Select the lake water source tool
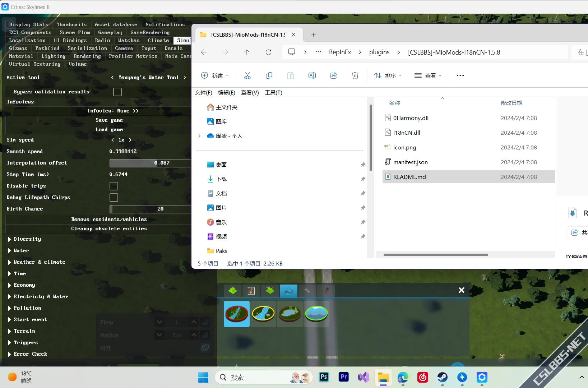The height and width of the screenshot is (388, 588). point(290,314)
